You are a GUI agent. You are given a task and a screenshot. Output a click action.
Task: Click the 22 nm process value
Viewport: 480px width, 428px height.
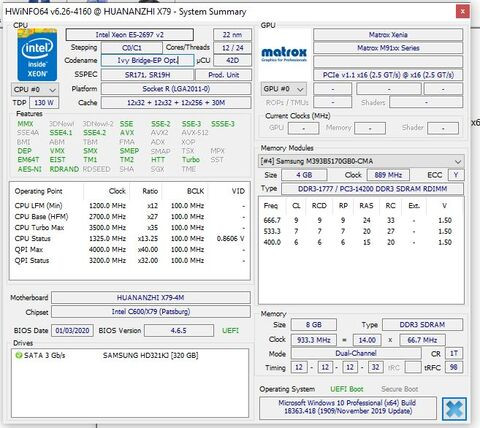pos(232,35)
